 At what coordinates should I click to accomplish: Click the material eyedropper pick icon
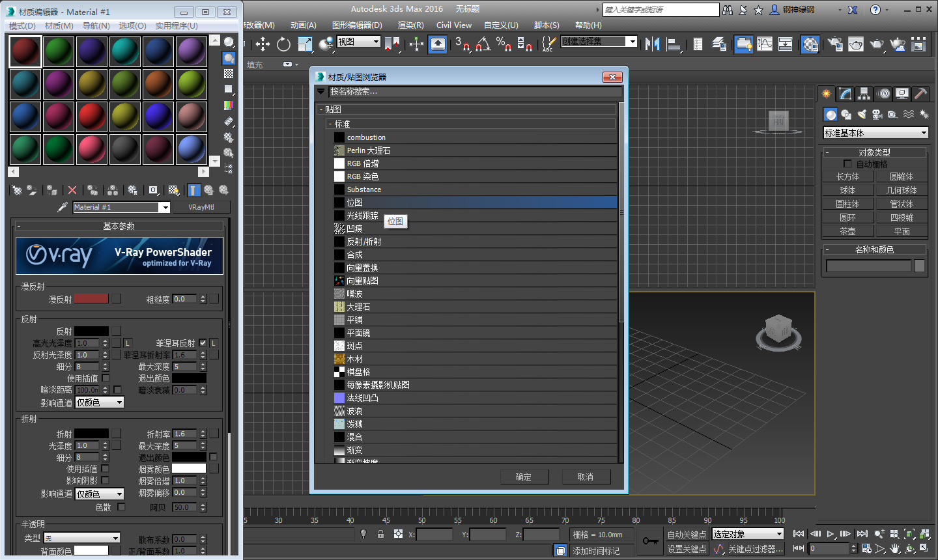[63, 207]
